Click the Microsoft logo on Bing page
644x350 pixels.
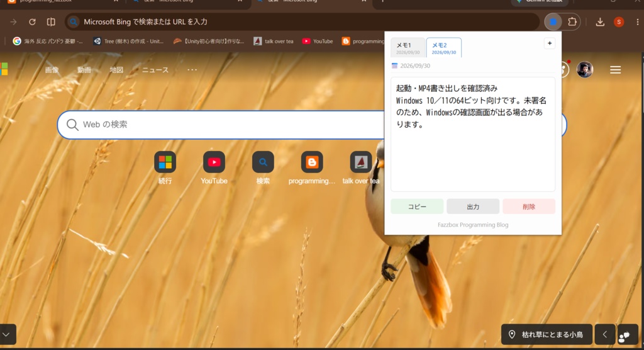4,69
